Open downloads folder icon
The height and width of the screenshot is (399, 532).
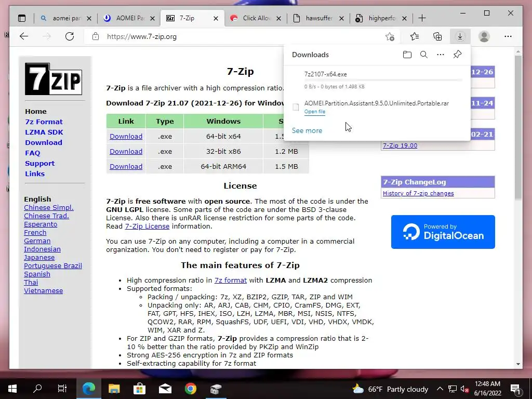pos(407,55)
